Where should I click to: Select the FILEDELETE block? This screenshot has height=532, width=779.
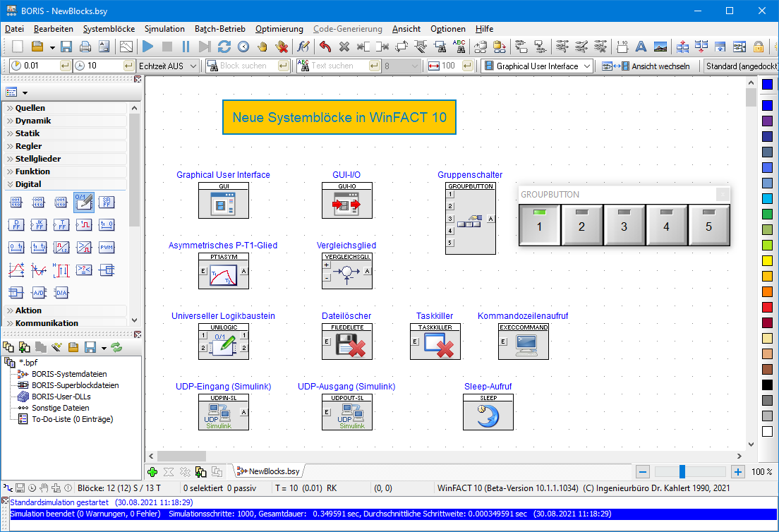pyautogui.click(x=346, y=341)
